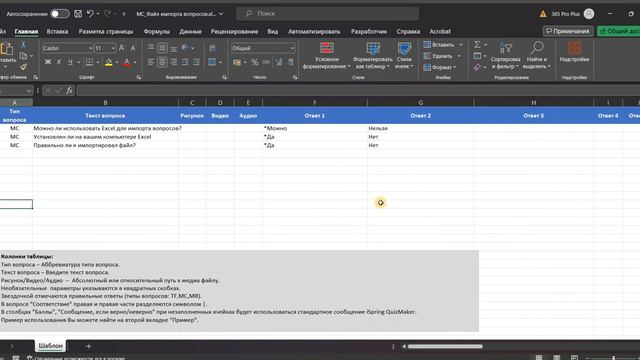Select cell with *Можно
Image resolution: width=640 pixels, height=360 pixels.
[315, 128]
